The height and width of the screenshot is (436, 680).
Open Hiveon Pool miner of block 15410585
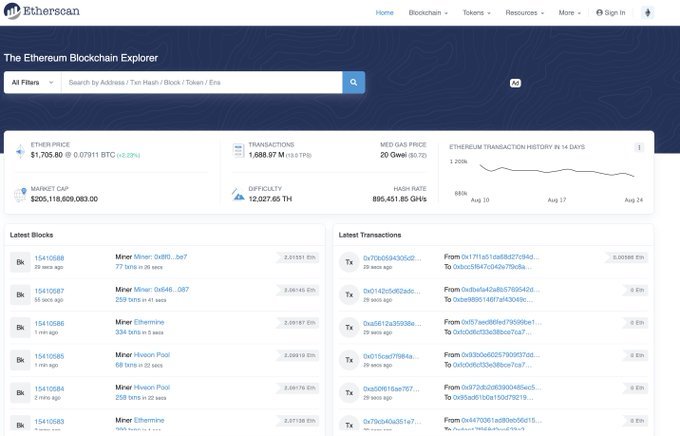[152, 354]
